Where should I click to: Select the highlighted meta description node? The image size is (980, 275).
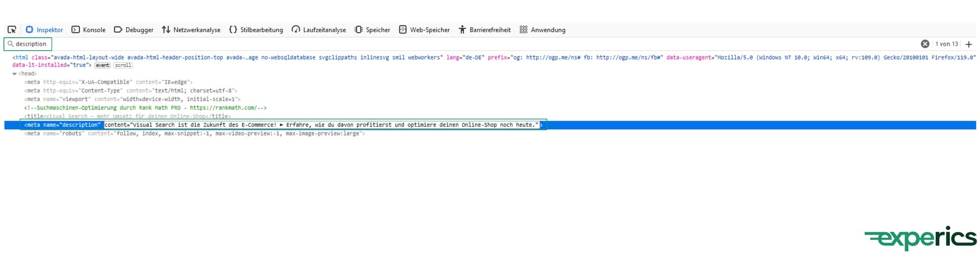tap(61, 125)
